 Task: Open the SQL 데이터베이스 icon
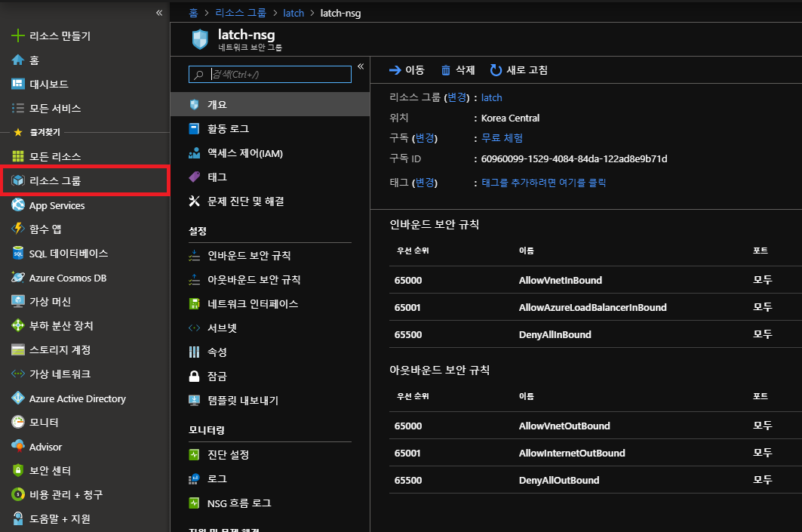pyautogui.click(x=18, y=253)
